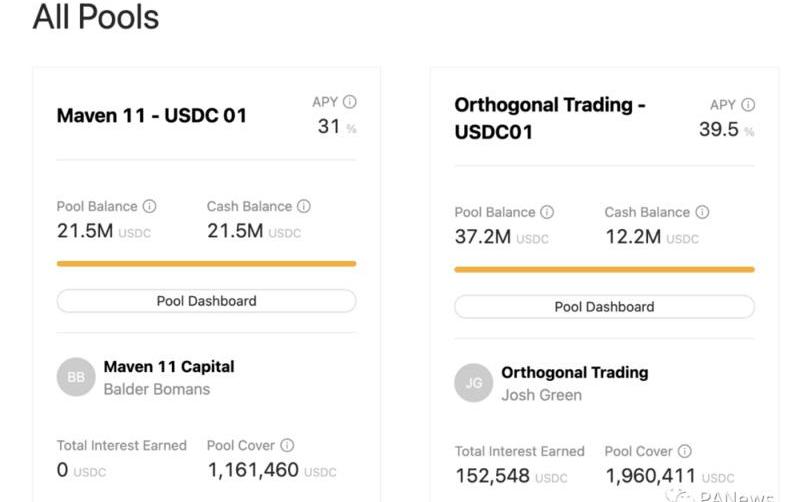Open Pool Dashboard for Orthogonal Trading pool
800x502 pixels.
point(604,307)
